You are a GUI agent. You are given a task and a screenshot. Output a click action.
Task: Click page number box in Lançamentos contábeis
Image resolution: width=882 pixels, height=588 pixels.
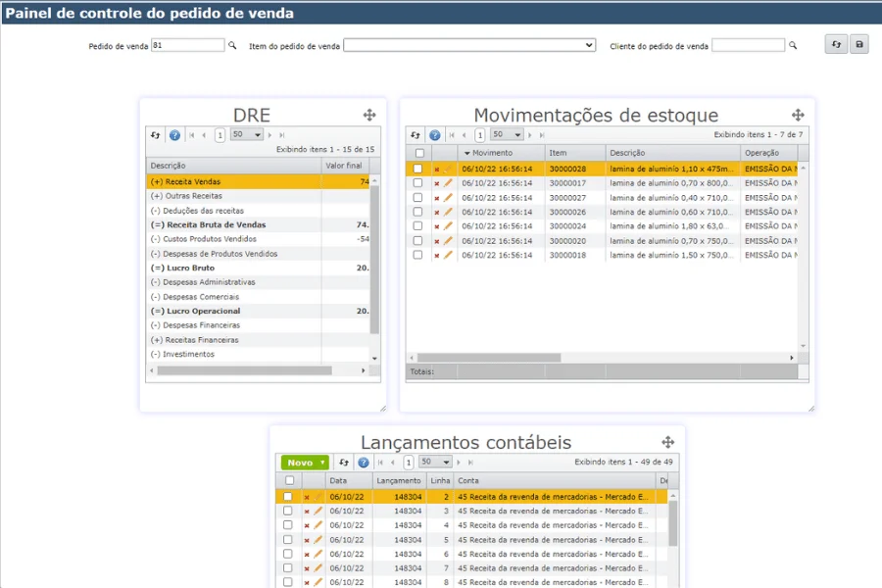[x=409, y=463]
